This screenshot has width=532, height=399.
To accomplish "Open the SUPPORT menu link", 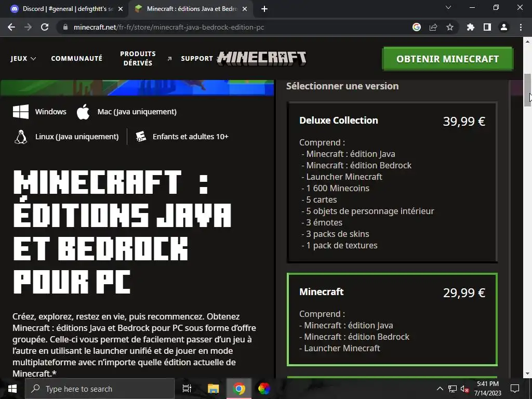I will [x=197, y=58].
